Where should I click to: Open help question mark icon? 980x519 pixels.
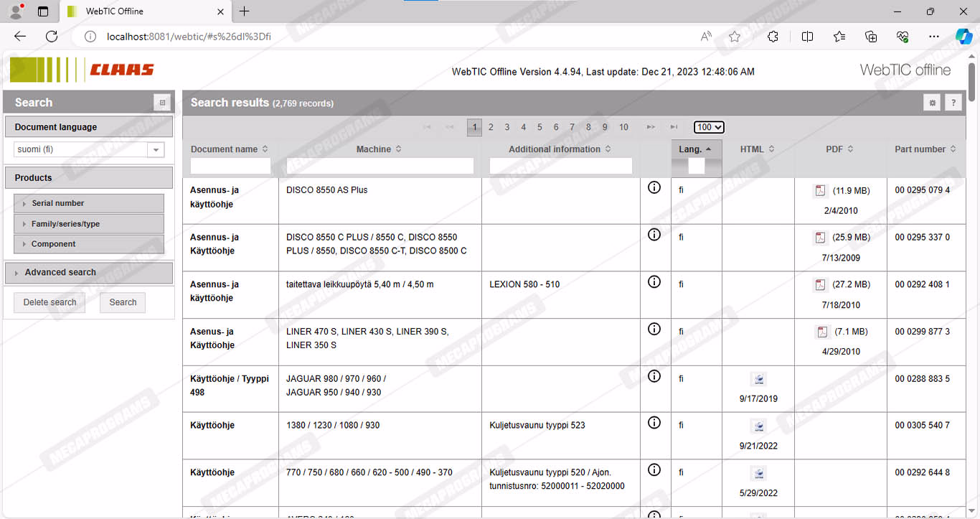(x=953, y=103)
